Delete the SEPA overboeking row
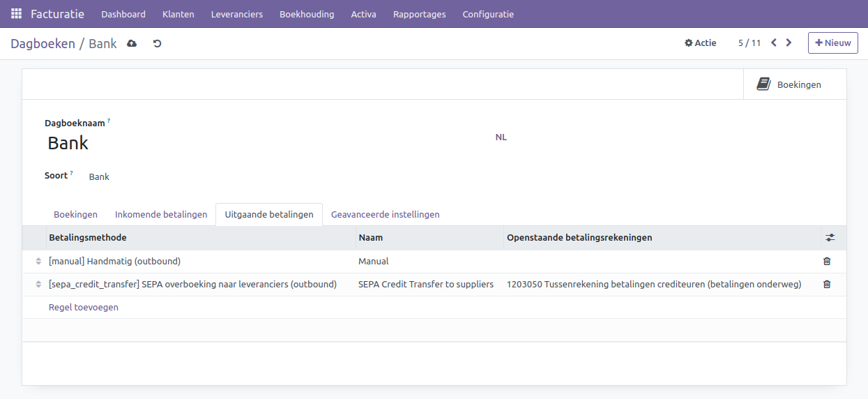The height and width of the screenshot is (399, 868). click(x=827, y=284)
